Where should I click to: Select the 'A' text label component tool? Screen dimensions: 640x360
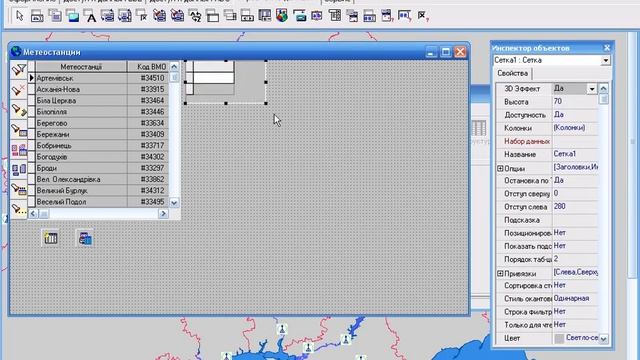point(90,17)
